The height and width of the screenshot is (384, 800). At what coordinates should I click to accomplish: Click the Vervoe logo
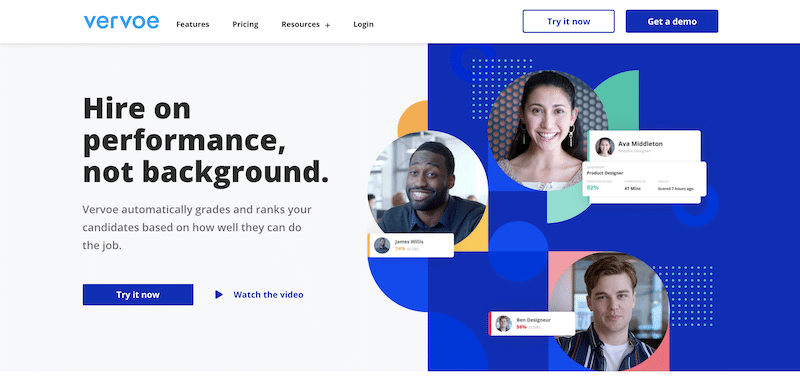121,22
